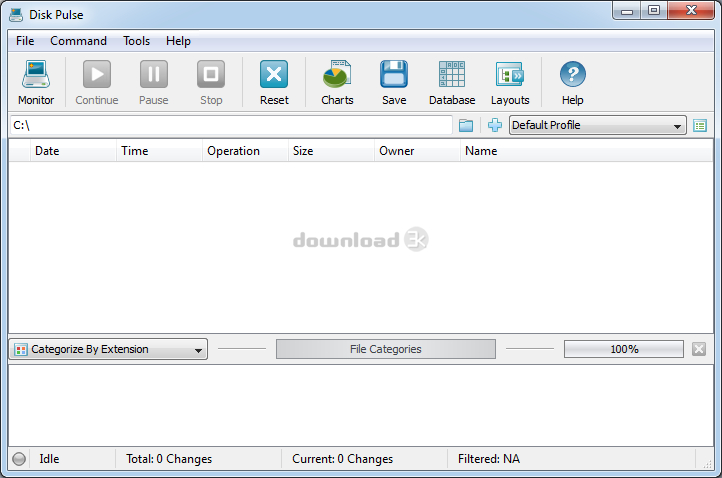Open the Command menu
Viewport: 722px width, 478px height.
pos(78,41)
